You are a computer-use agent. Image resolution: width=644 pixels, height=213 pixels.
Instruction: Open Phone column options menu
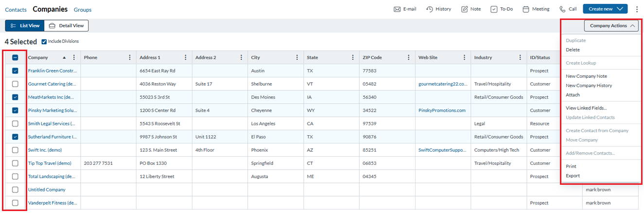(x=130, y=57)
